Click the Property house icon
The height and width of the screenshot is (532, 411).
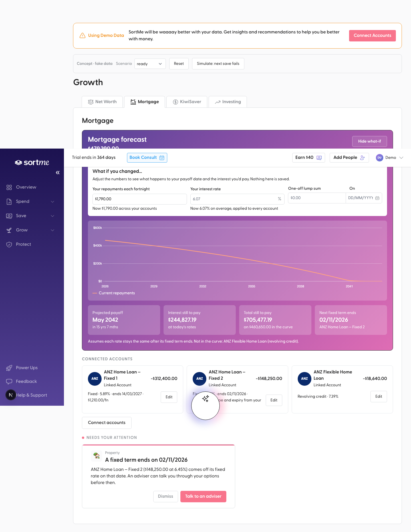96,456
